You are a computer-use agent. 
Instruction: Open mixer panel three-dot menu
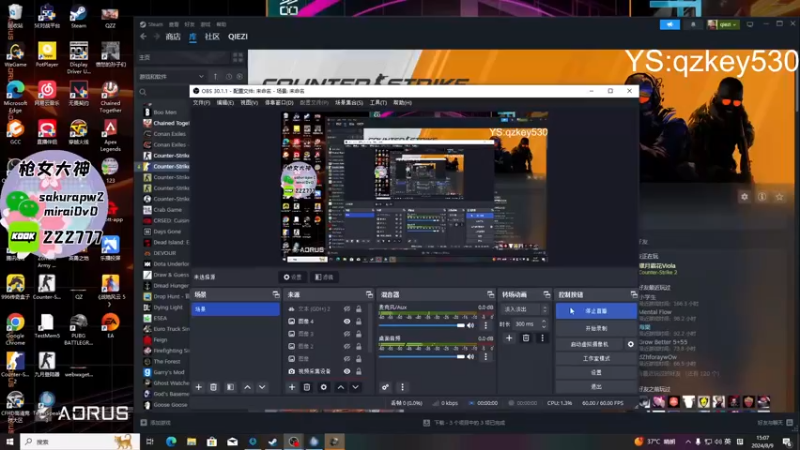402,387
